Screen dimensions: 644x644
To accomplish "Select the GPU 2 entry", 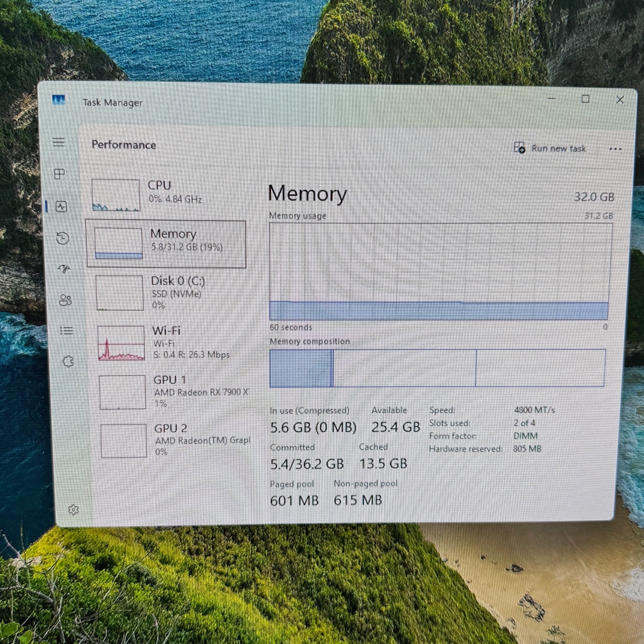I will 174,440.
